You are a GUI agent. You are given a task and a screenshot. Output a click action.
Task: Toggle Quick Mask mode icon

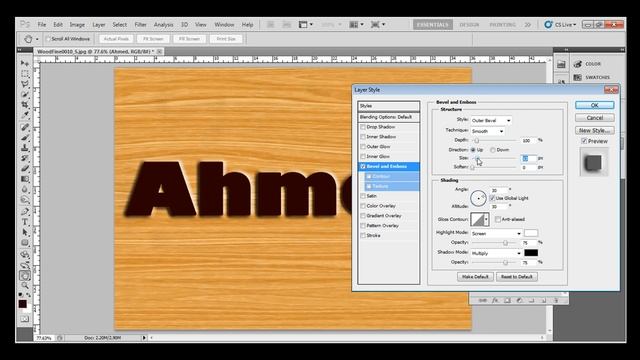pyautogui.click(x=25, y=319)
